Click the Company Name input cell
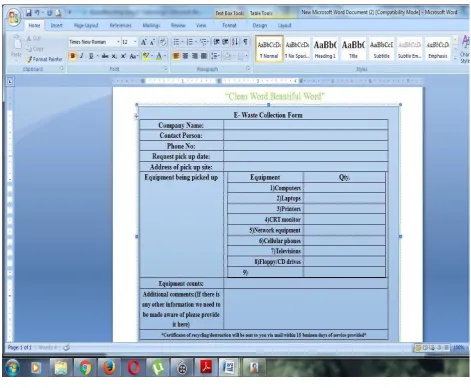Image resolution: width=471 pixels, height=388 pixels. pos(306,125)
